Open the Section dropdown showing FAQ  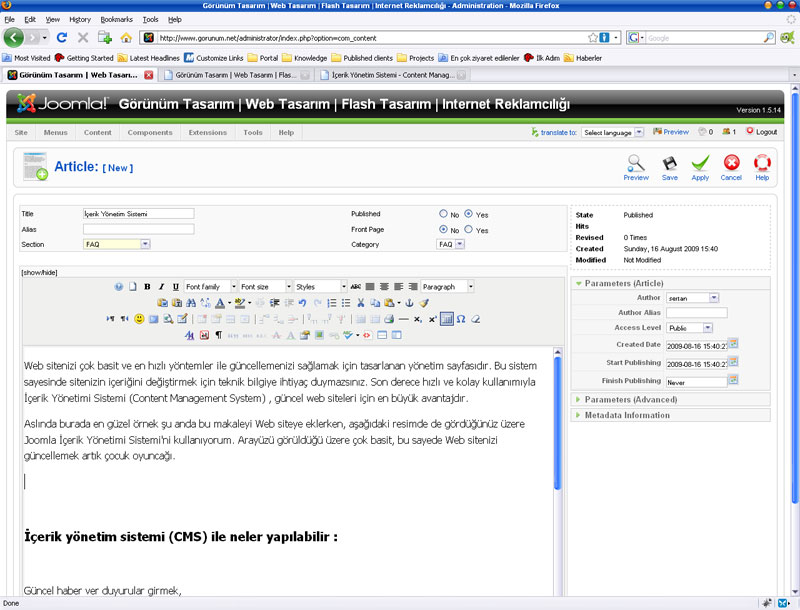[116, 244]
